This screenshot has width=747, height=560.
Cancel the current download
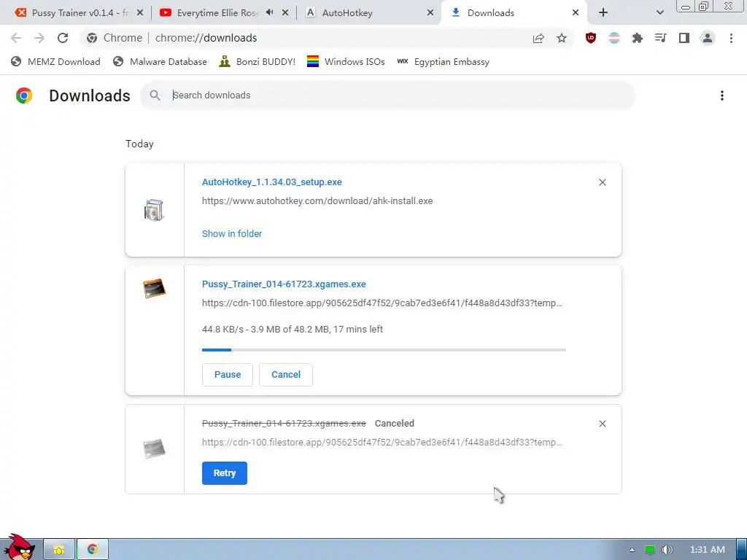click(286, 375)
